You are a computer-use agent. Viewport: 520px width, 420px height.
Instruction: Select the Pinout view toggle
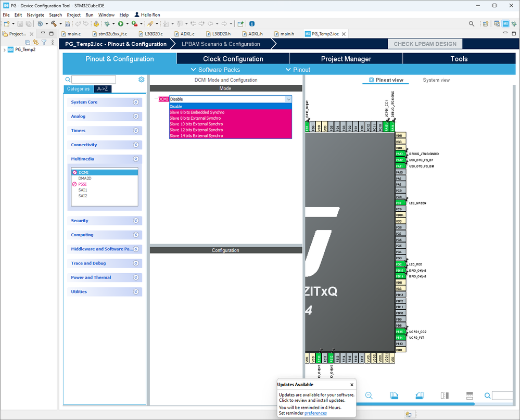(x=386, y=80)
